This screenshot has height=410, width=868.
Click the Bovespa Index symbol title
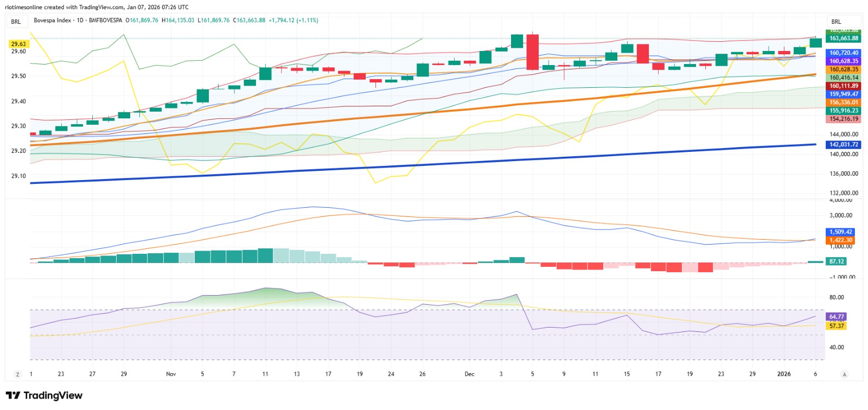[53, 21]
